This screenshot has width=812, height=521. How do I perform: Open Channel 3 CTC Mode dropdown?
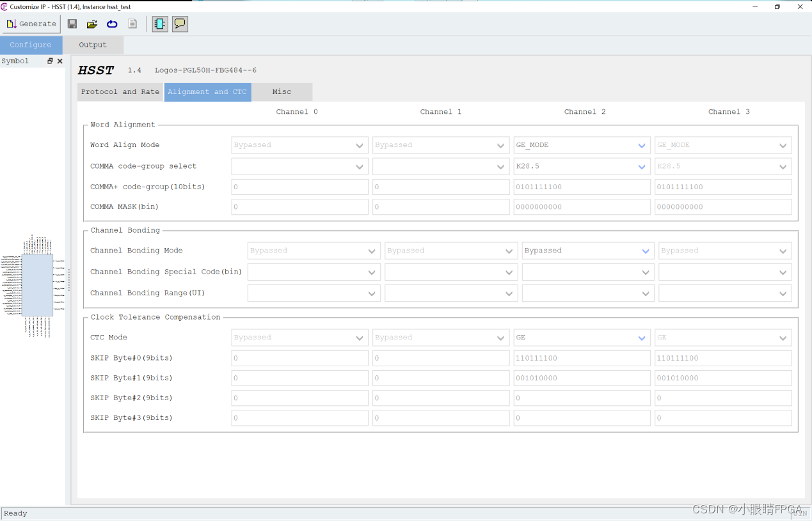[723, 338]
